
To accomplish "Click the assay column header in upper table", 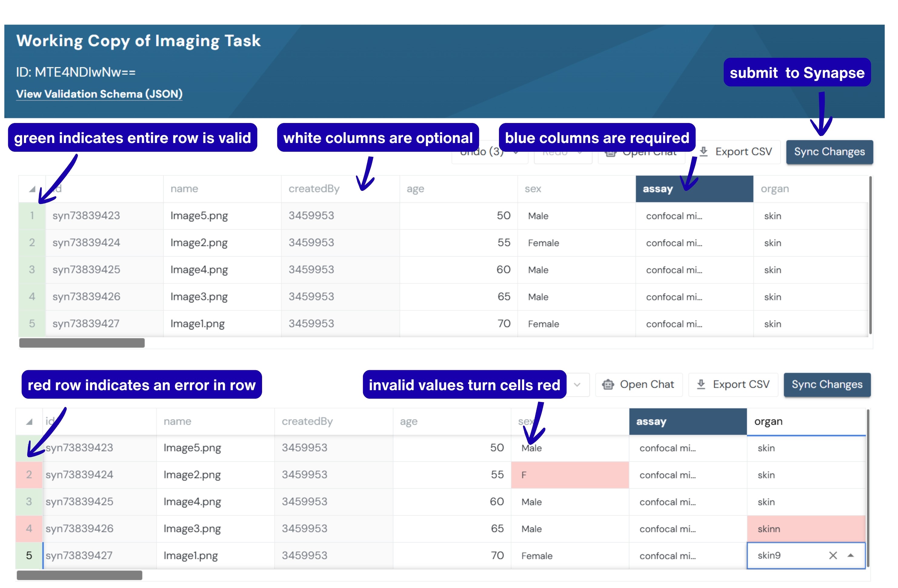I will pos(658,189).
